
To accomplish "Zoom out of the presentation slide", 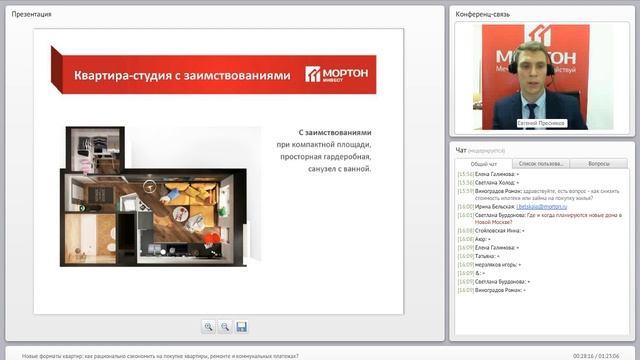I will tap(225, 327).
